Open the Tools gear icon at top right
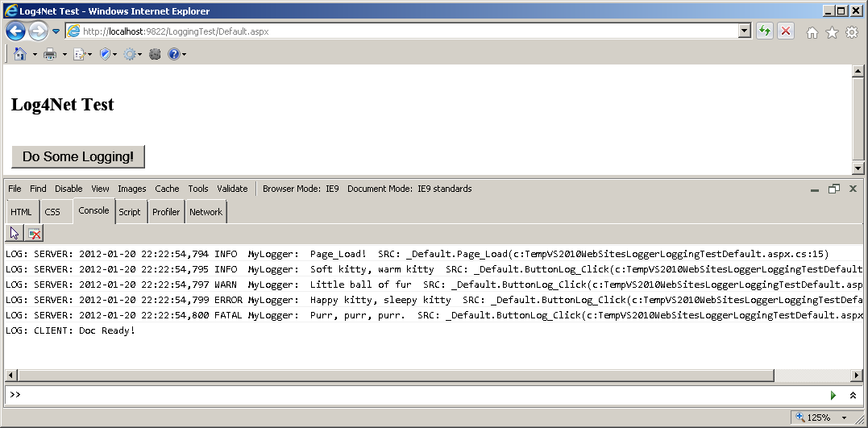 [852, 33]
